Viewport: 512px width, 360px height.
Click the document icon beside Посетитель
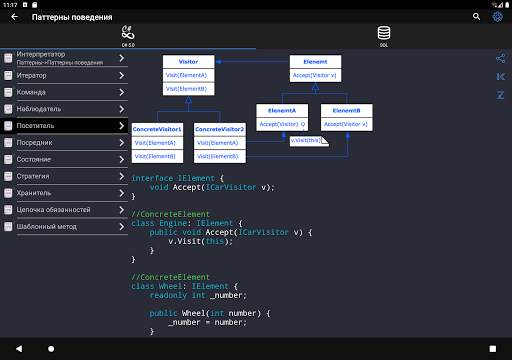coord(8,126)
